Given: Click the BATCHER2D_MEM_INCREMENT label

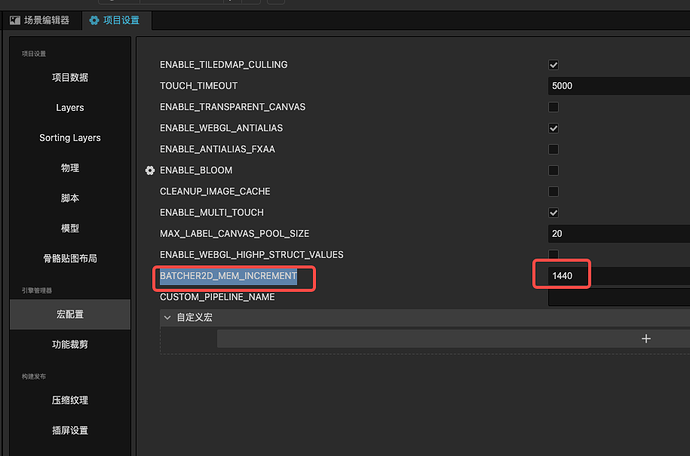Looking at the screenshot, I should pos(228,276).
